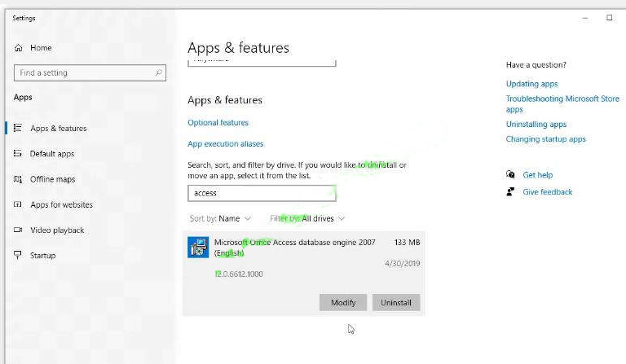Screen dimensions: 626x364
Task: Click the Have a question? heading
Action: click(x=536, y=64)
